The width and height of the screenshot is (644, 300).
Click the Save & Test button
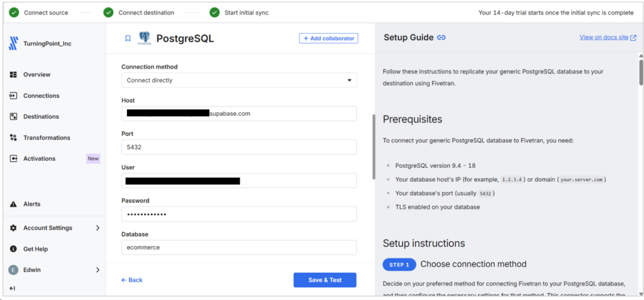(325, 280)
